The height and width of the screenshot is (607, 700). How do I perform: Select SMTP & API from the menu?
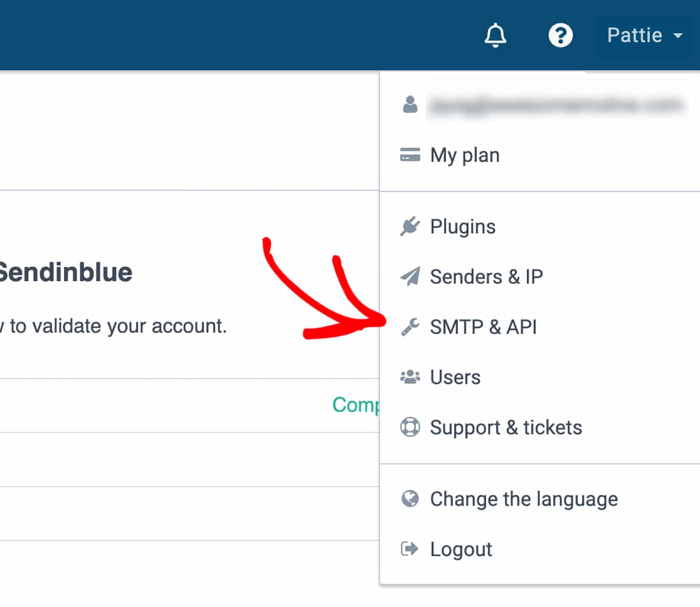483,326
